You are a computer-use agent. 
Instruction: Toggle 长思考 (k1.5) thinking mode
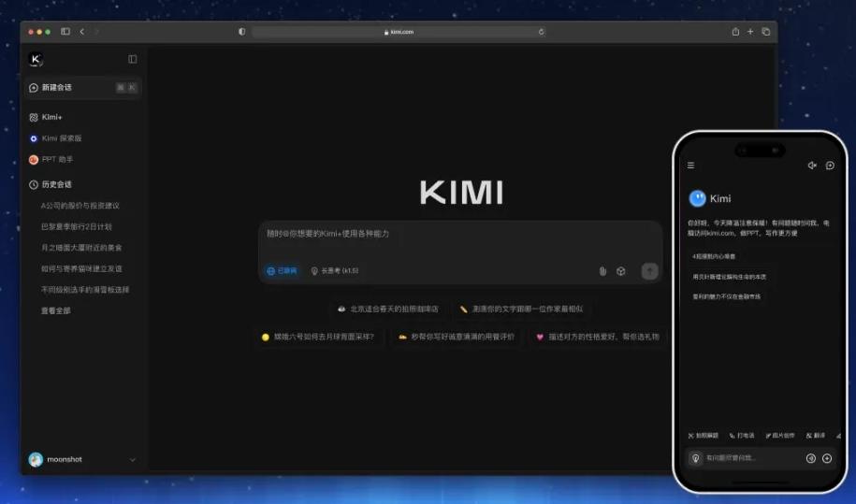[x=335, y=270]
